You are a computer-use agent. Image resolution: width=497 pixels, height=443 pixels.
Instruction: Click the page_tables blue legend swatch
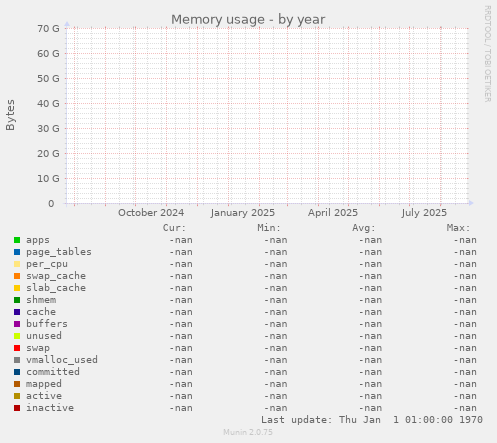(x=17, y=252)
